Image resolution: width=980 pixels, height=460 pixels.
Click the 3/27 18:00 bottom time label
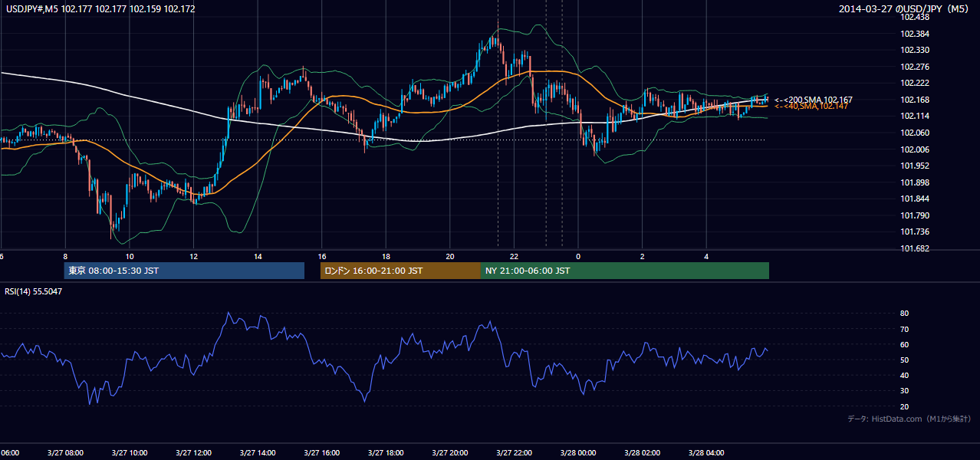(x=386, y=453)
